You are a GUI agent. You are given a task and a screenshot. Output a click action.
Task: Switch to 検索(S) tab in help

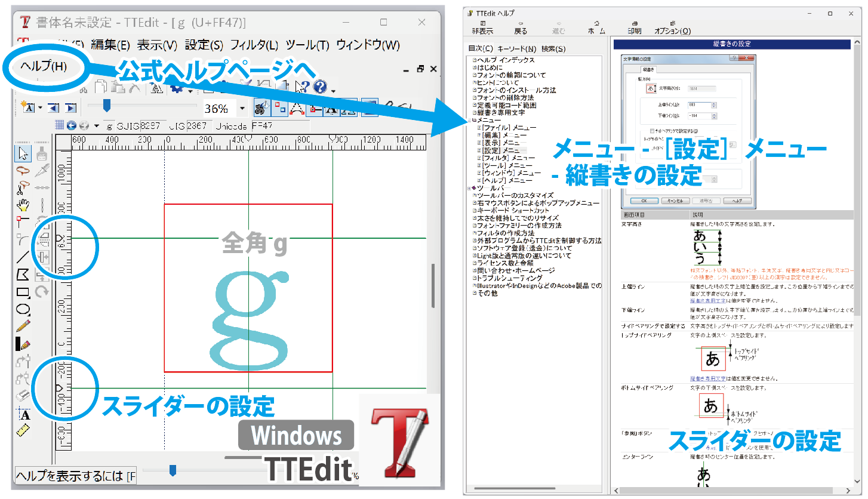coord(553,49)
